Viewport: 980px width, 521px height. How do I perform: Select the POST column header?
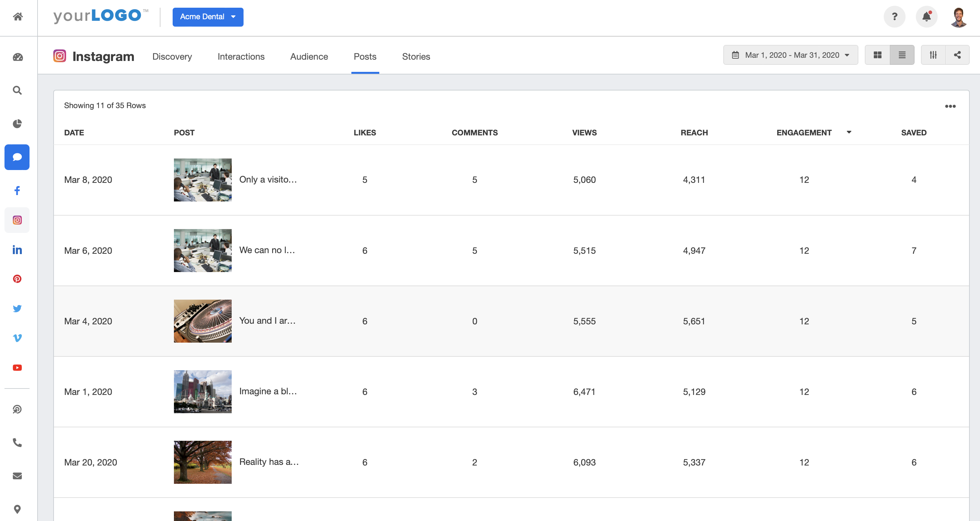click(x=184, y=133)
